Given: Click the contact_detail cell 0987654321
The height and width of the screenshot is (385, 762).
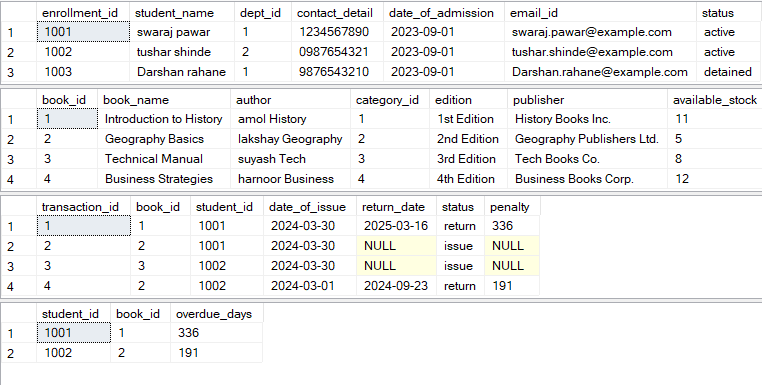Looking at the screenshot, I should [338, 52].
